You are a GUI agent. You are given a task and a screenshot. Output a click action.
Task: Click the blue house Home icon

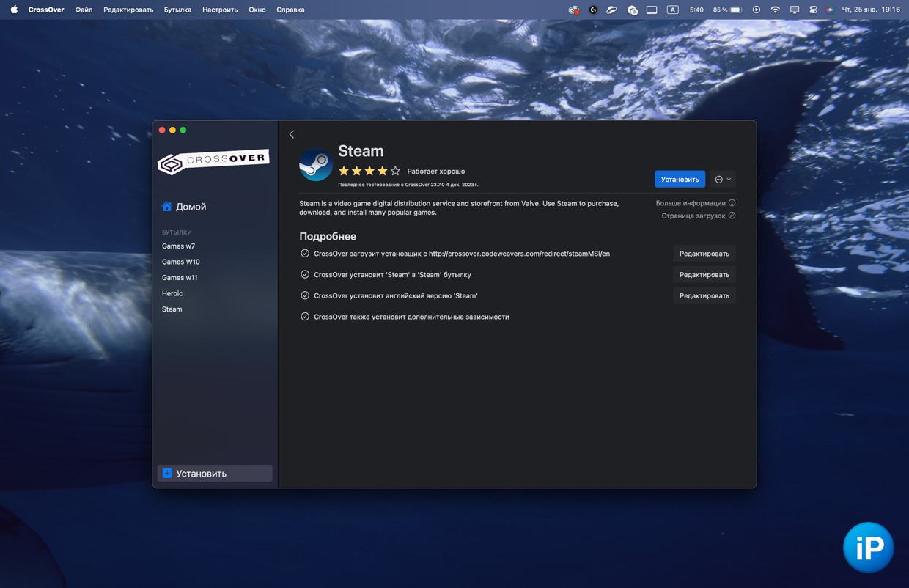click(x=167, y=207)
